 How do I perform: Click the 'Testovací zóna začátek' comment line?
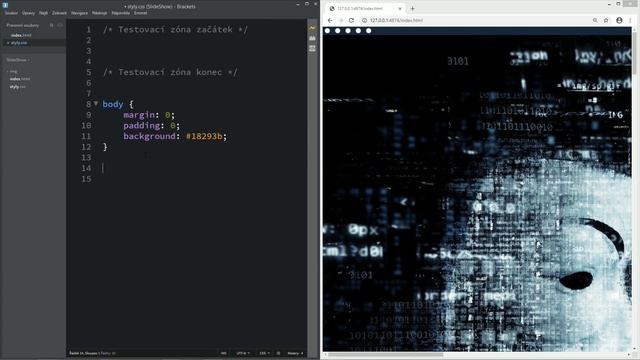(175, 29)
